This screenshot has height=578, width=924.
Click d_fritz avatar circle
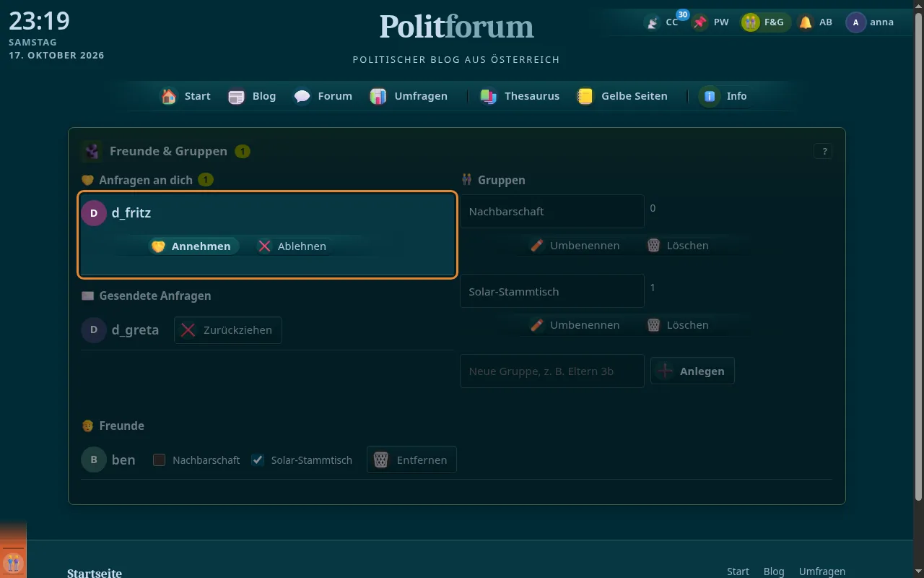click(x=94, y=213)
